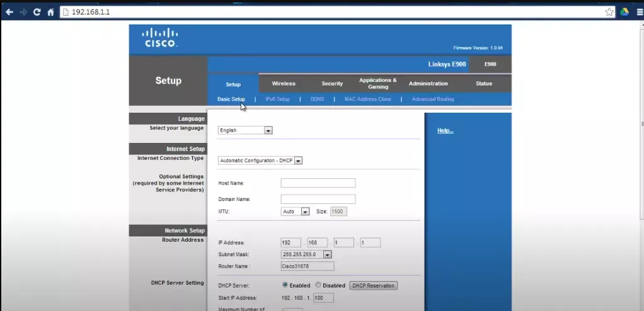Viewport: 644px width, 311px height.
Task: Bookmark page with the star icon
Action: [x=609, y=13]
